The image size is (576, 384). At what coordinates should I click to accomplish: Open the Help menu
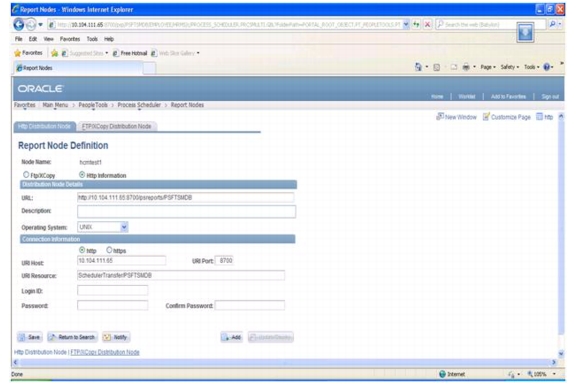[x=109, y=39]
